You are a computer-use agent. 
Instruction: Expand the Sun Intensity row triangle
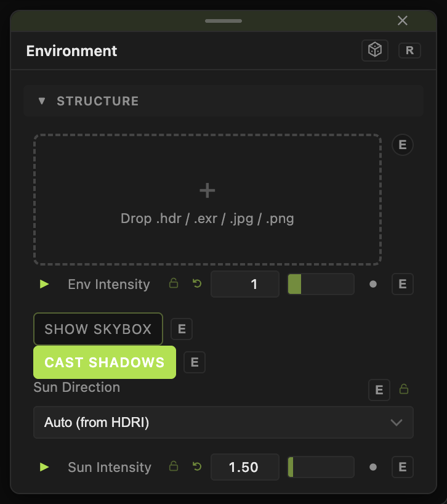coord(44,467)
